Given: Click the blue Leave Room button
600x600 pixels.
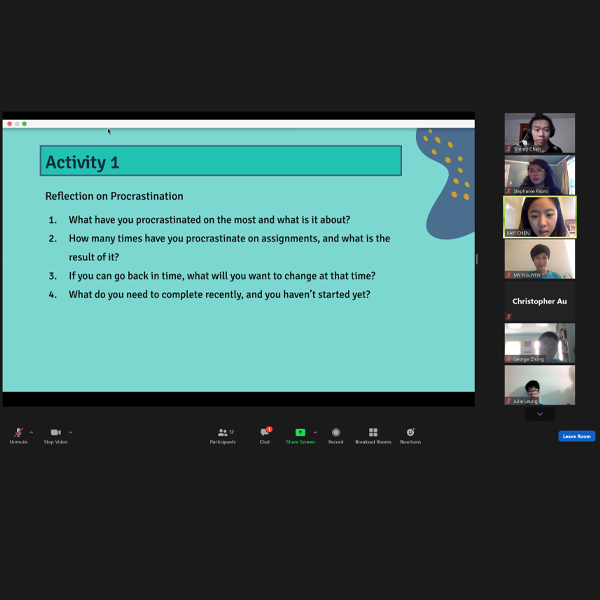Looking at the screenshot, I should click(x=577, y=436).
